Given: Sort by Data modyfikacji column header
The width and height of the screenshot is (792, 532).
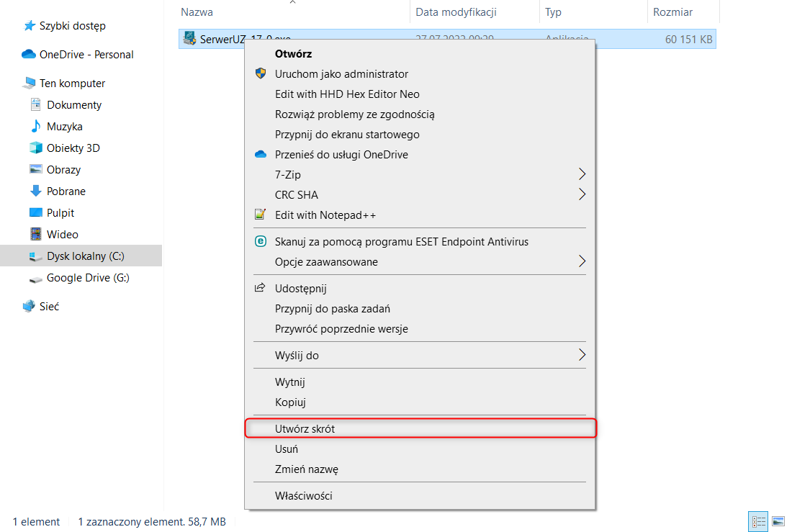Looking at the screenshot, I should (456, 12).
